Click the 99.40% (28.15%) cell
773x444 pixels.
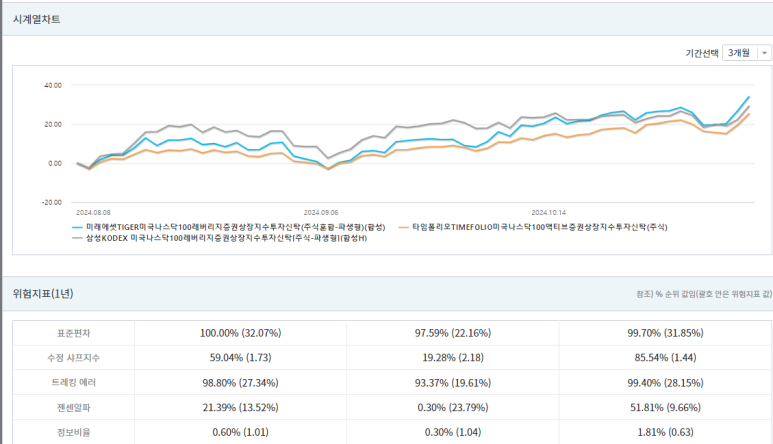(x=666, y=383)
